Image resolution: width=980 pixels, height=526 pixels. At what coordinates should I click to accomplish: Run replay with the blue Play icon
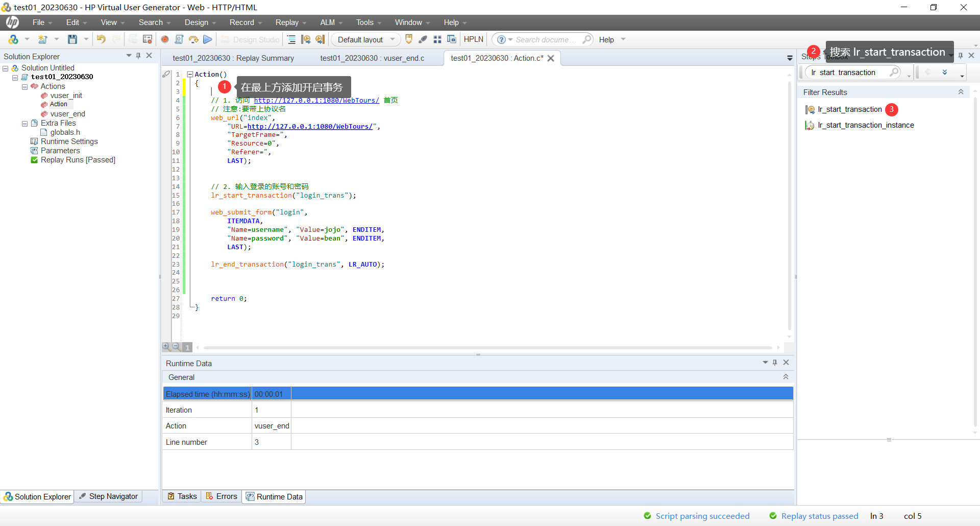207,39
